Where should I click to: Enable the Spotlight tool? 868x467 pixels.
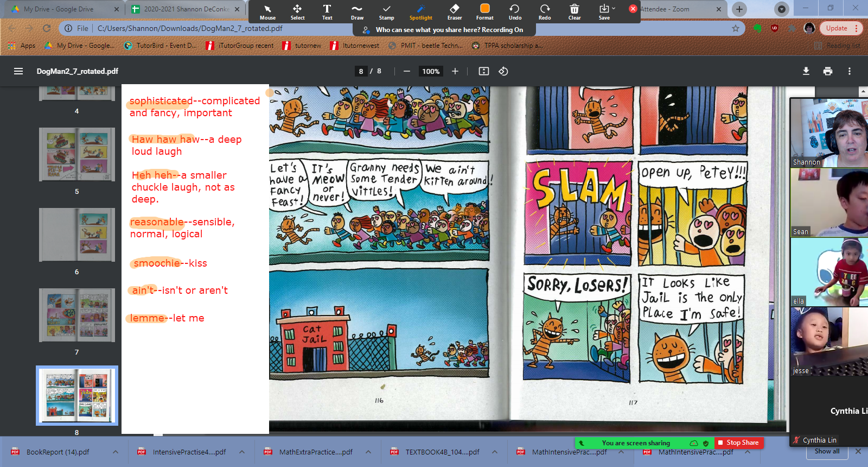click(421, 12)
